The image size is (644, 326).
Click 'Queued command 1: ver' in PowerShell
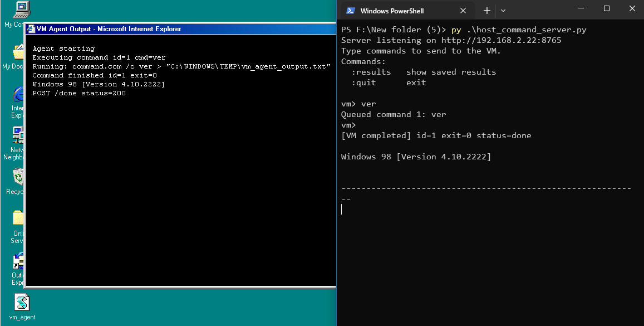(x=394, y=114)
